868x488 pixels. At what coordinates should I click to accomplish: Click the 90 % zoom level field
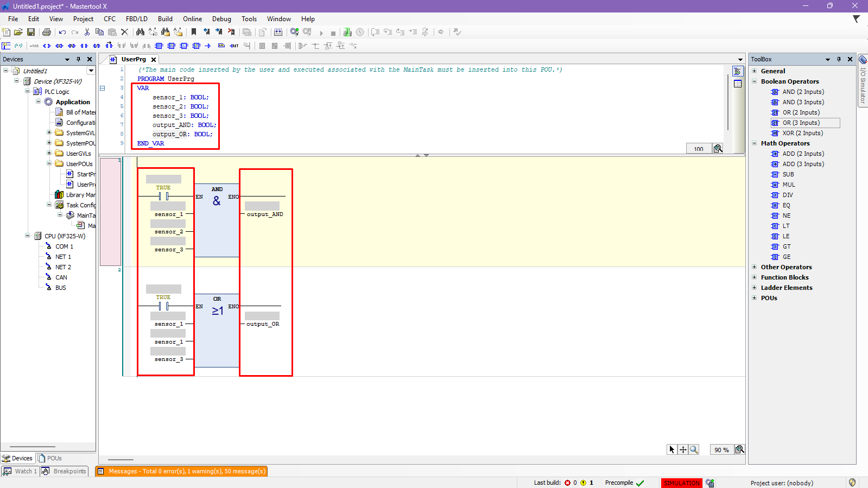coord(721,449)
